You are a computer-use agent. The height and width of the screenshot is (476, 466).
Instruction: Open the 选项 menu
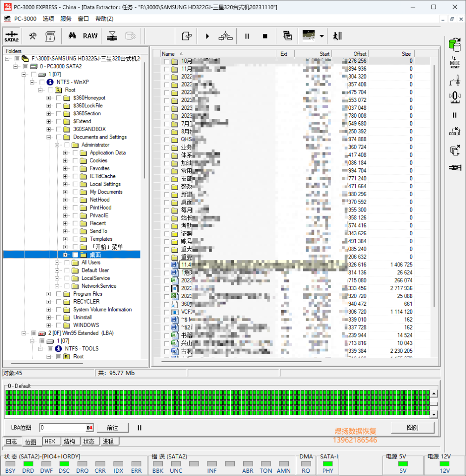48,19
